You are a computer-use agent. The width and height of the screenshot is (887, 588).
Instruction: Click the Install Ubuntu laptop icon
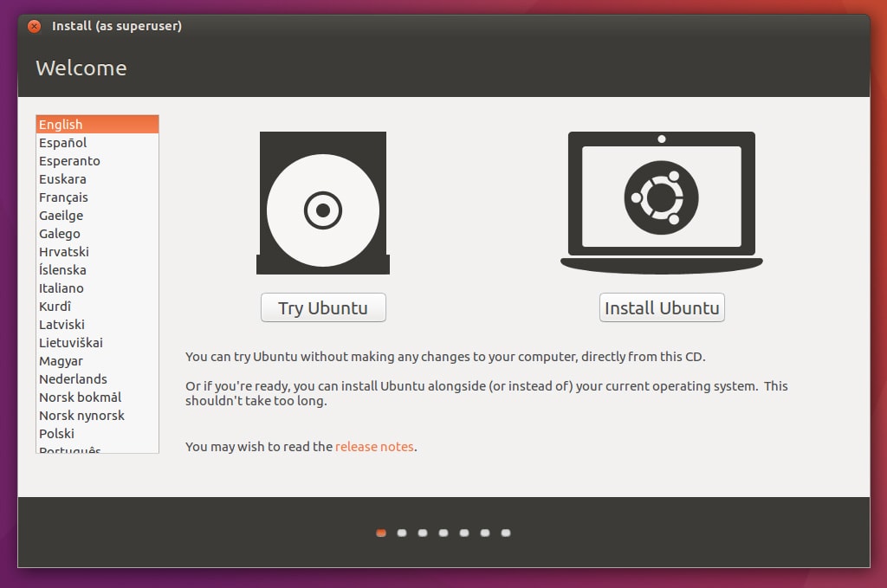(x=661, y=202)
